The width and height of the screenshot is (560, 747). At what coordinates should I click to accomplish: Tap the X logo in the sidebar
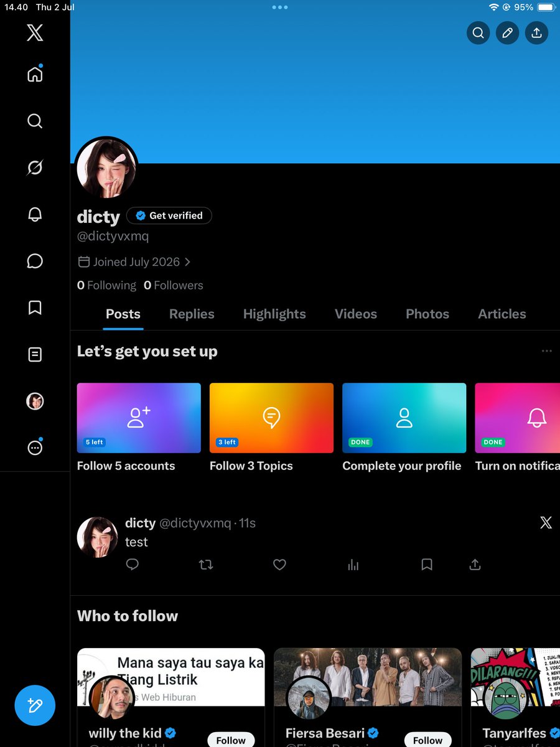pos(35,33)
